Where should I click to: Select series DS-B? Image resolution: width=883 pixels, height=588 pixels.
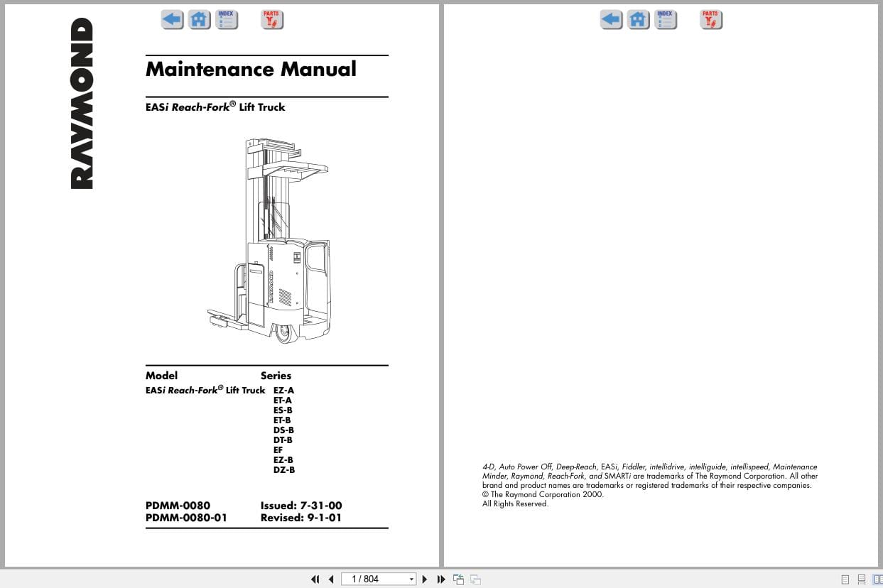coord(283,430)
